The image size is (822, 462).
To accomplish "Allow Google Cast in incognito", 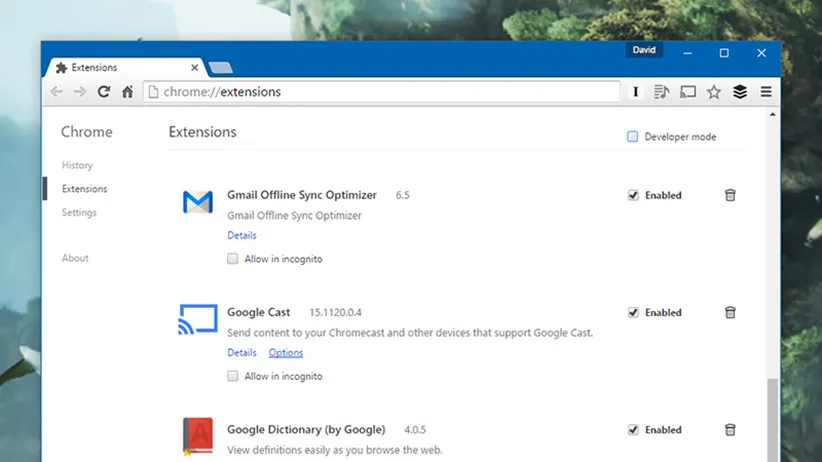I will pyautogui.click(x=233, y=376).
